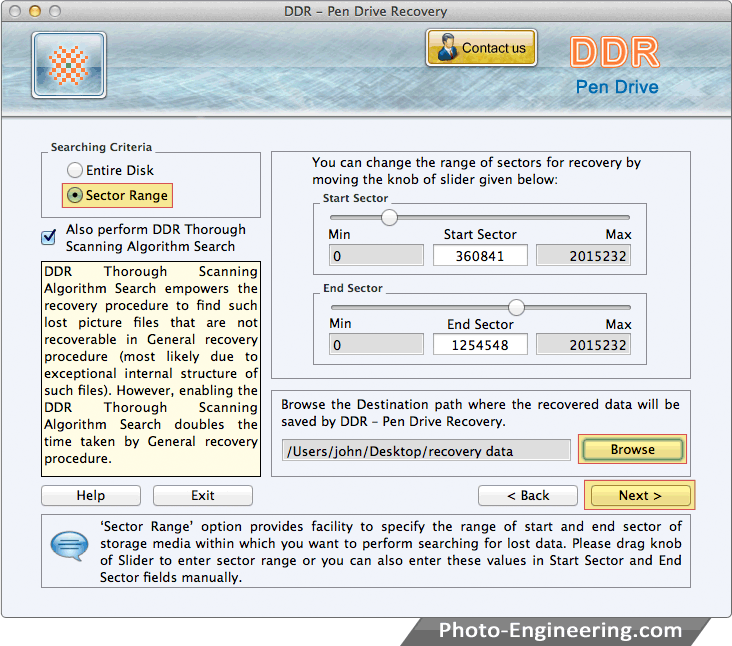The height and width of the screenshot is (646, 732).
Task: Select the Sector Range radio button
Action: tap(75, 195)
